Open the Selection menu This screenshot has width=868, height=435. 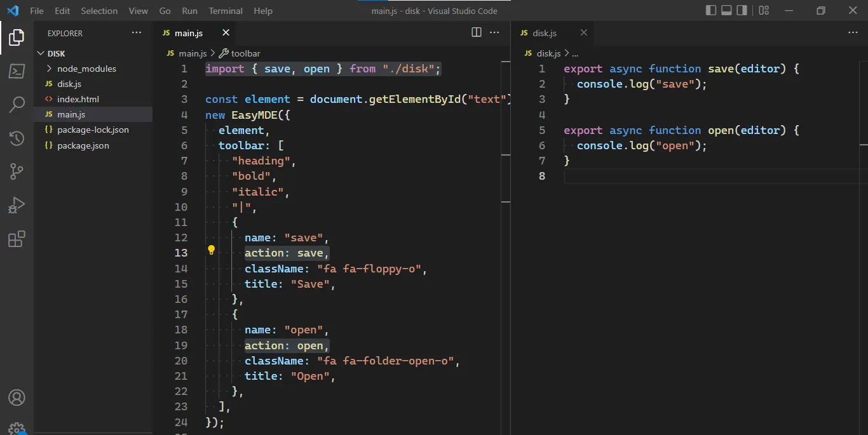pos(99,11)
